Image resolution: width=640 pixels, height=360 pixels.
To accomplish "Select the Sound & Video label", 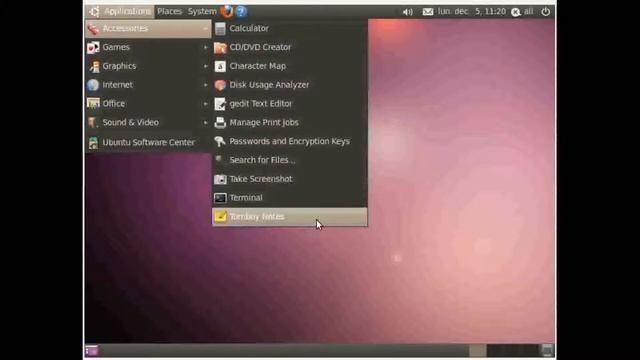I will pyautogui.click(x=131, y=122).
